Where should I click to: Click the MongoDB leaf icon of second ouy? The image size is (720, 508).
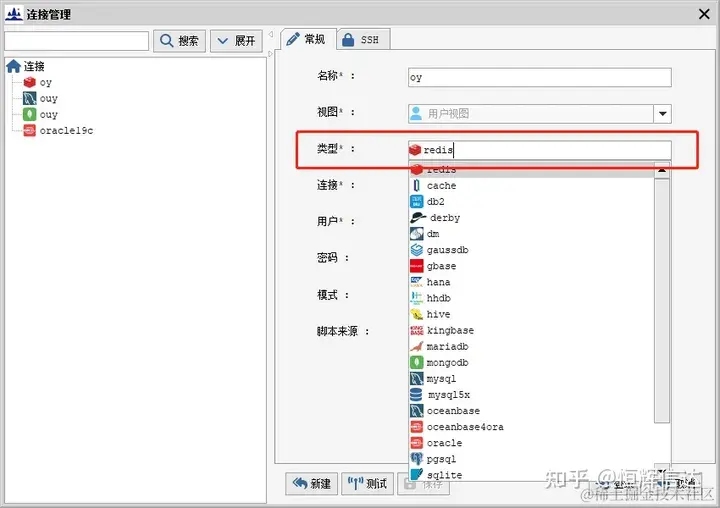point(29,114)
